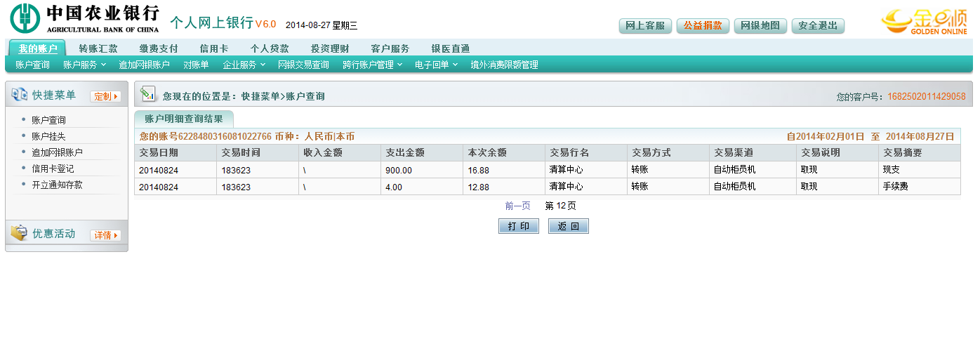980x344 pixels.
Task: Select the 信用卡 tab
Action: click(x=214, y=48)
